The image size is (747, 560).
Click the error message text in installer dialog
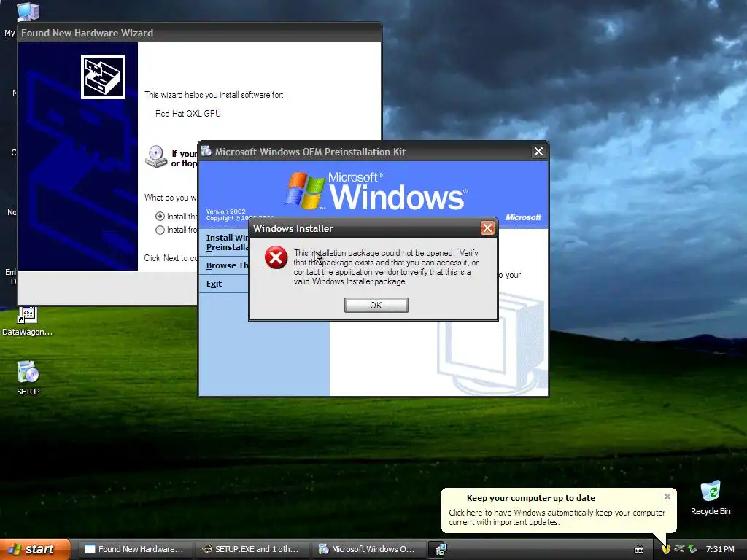386,267
